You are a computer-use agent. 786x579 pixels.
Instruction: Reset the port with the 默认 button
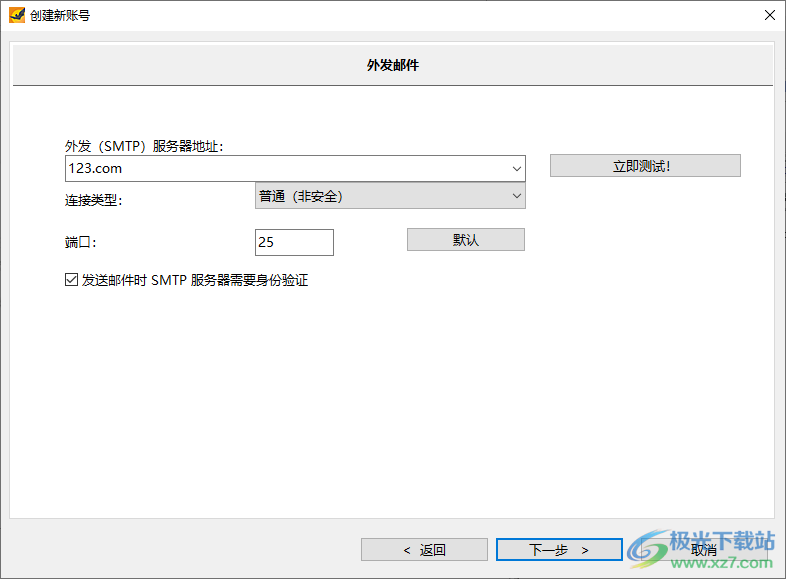465,240
